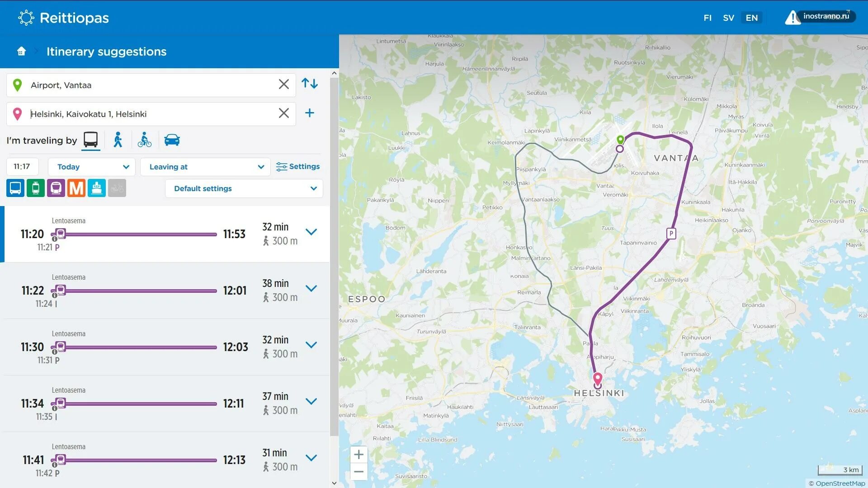
Task: Click the home icon in breadcrumb
Action: tap(21, 52)
